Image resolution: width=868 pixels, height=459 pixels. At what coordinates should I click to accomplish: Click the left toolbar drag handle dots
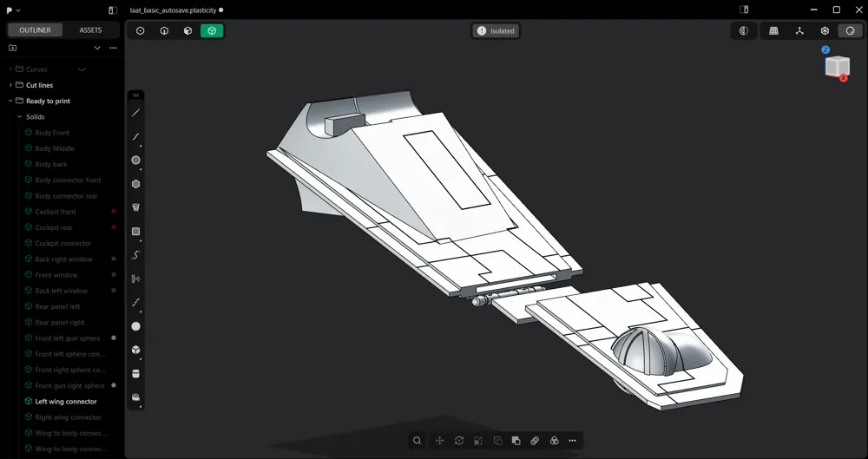[135, 95]
